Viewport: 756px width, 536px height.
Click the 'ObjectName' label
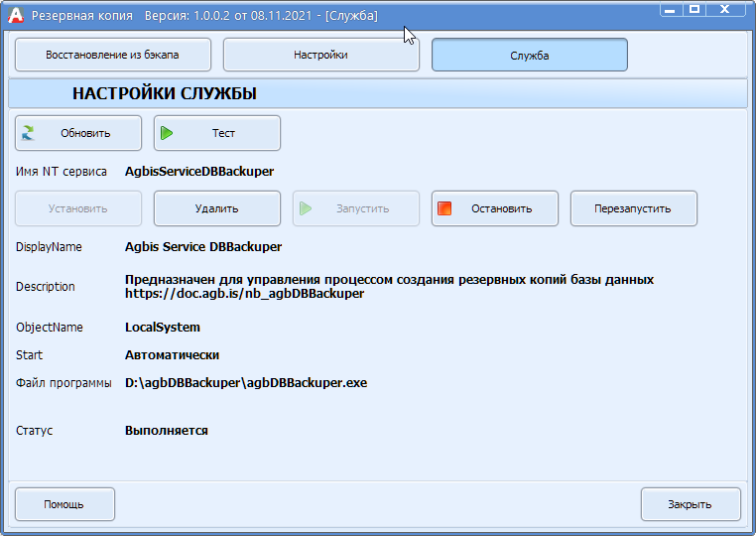point(50,328)
